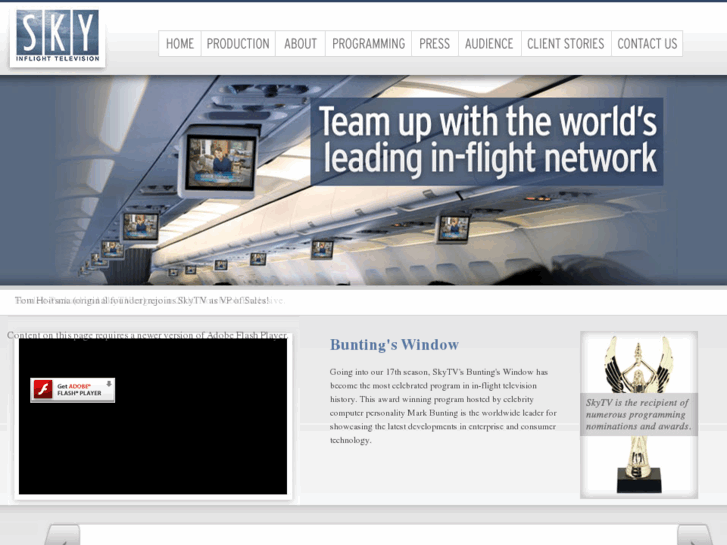Click the SKY Inflight Television logo

(57, 36)
